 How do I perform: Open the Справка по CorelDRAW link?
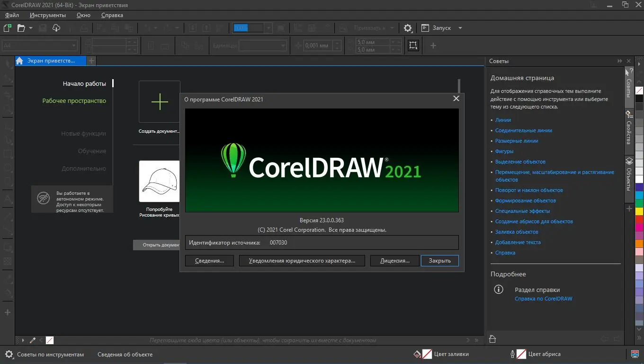543,299
